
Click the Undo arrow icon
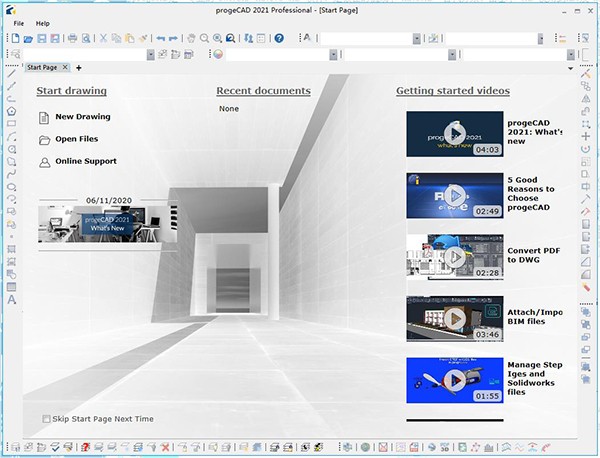[160, 38]
